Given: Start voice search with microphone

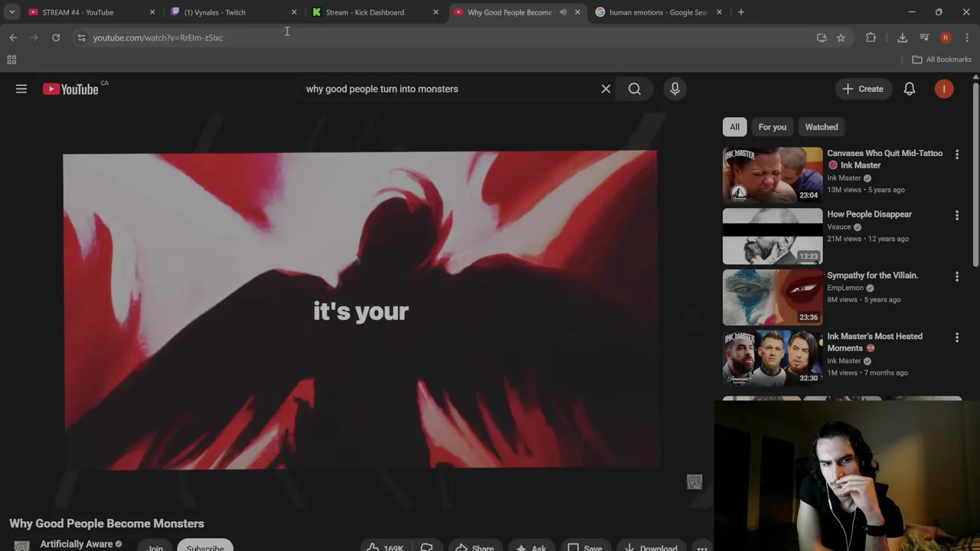Looking at the screenshot, I should 675,89.
